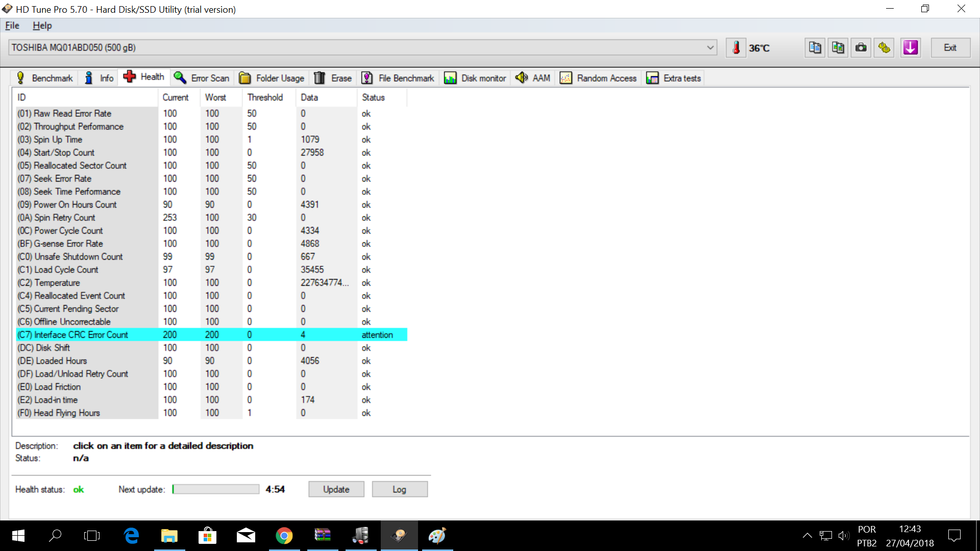This screenshot has height=551, width=980.
Task: Select the (07) Seek Error Rate row
Action: 211,179
